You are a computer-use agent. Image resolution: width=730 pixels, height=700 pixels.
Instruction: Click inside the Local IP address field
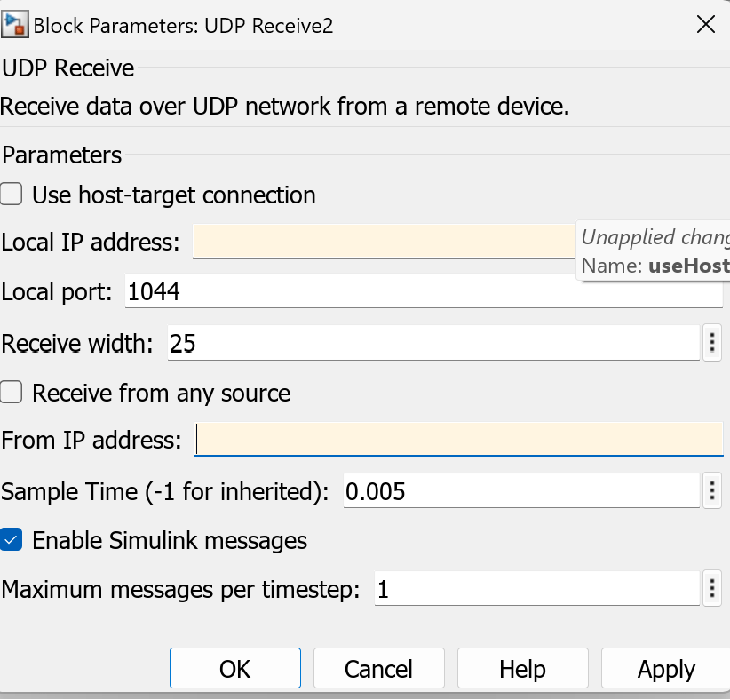tap(382, 242)
